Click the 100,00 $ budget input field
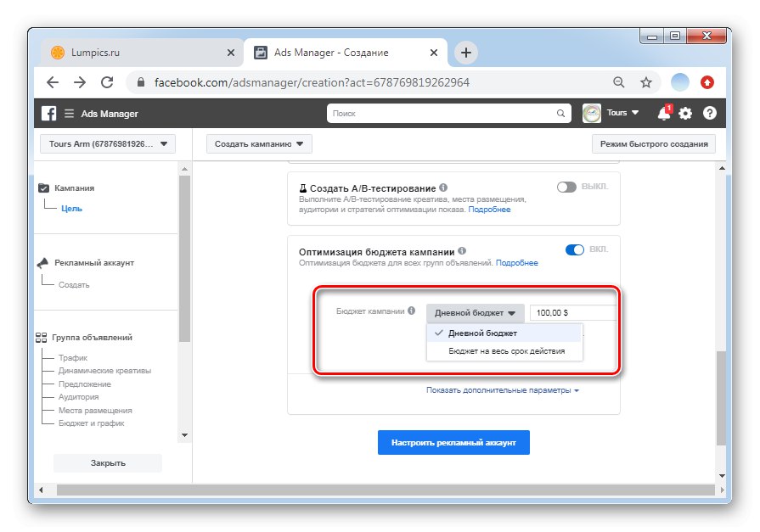The height and width of the screenshot is (532, 760). tap(573, 313)
